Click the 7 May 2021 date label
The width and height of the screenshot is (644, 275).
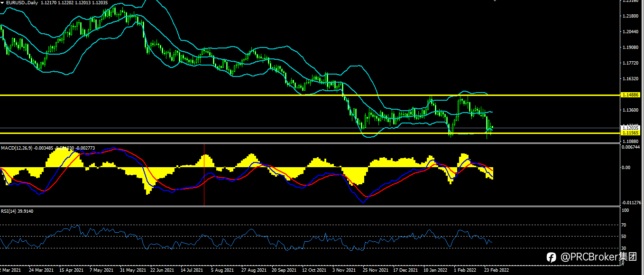pos(101,270)
